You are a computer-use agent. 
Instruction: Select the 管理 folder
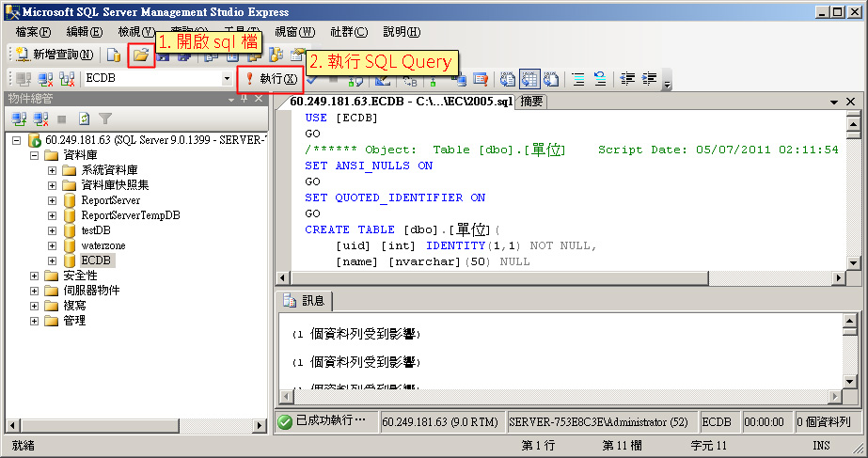[74, 321]
